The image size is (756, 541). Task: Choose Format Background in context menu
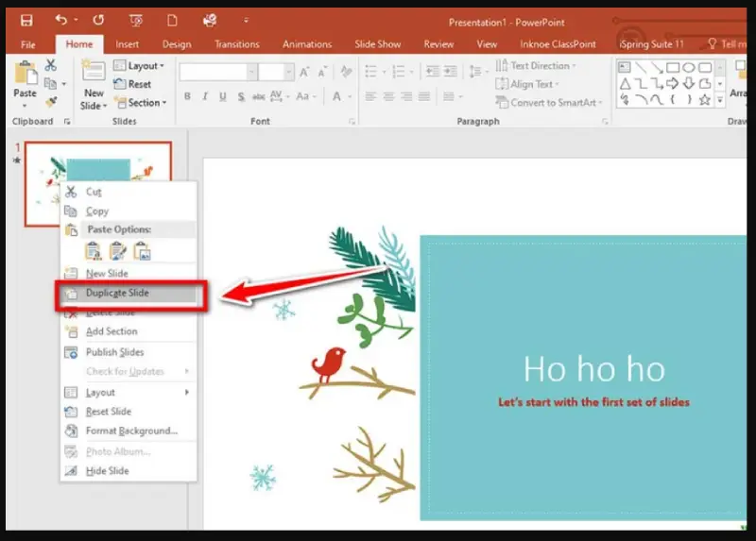129,431
